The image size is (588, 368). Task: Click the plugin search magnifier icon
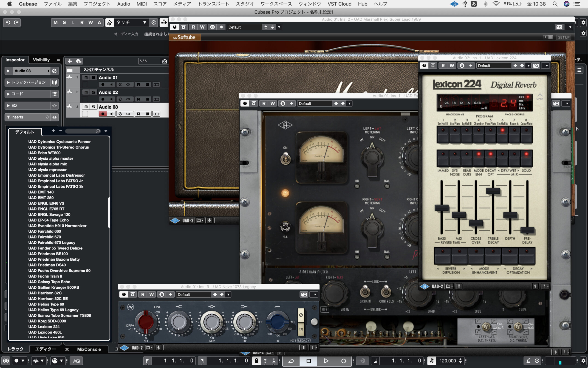pos(98,131)
